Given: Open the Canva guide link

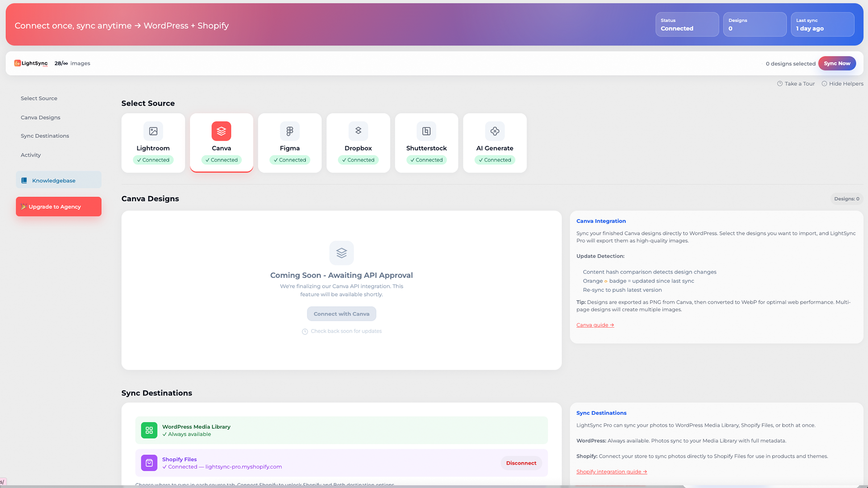Looking at the screenshot, I should pos(595,325).
